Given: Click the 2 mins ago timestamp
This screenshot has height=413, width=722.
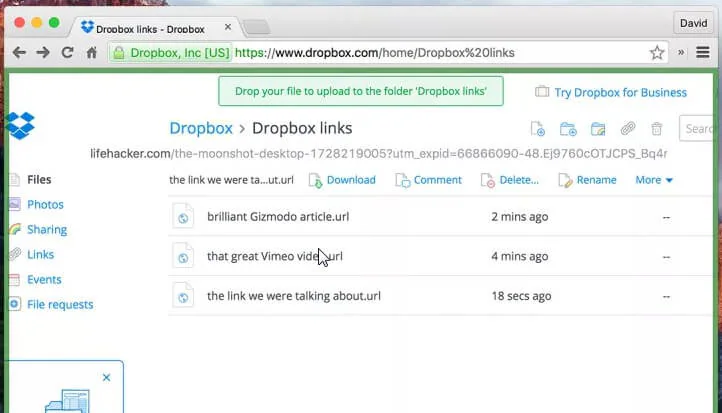Looking at the screenshot, I should coord(519,216).
